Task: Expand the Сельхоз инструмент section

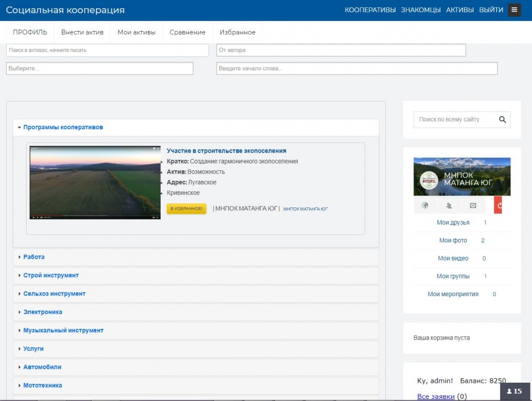Action: 196,294
